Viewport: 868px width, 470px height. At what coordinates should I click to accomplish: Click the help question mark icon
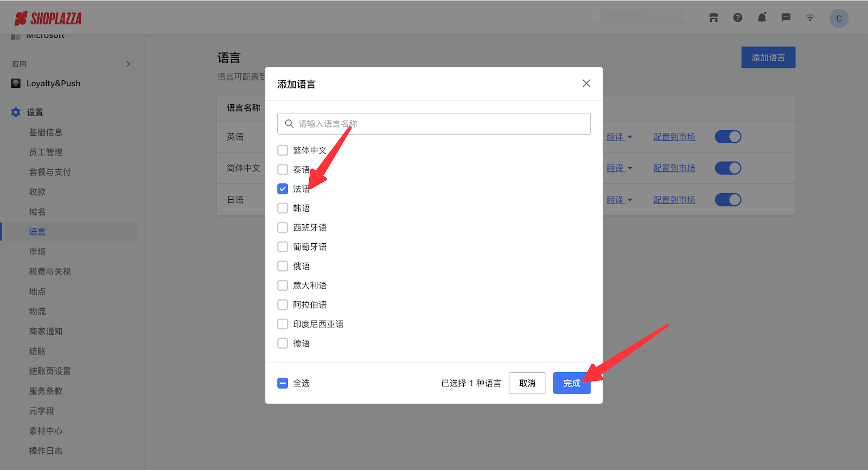[738, 18]
